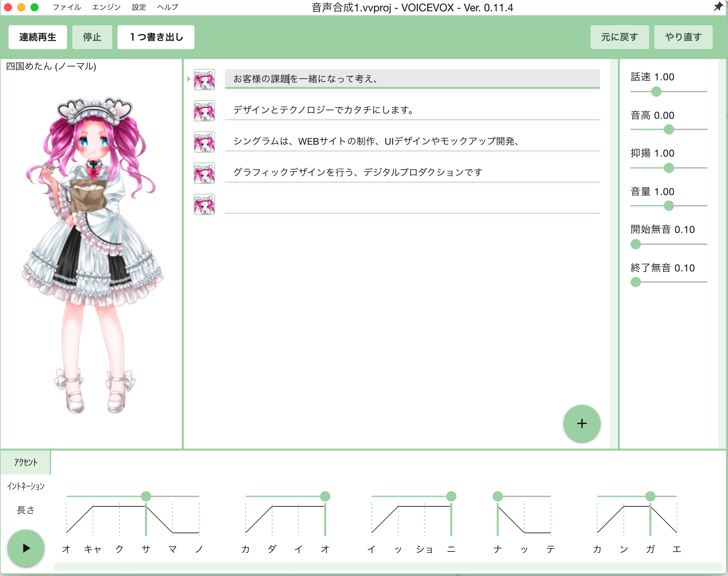The height and width of the screenshot is (576, 728).
Task: Click text field starting with シングラムは、WEBサイト
Action: 412,141
